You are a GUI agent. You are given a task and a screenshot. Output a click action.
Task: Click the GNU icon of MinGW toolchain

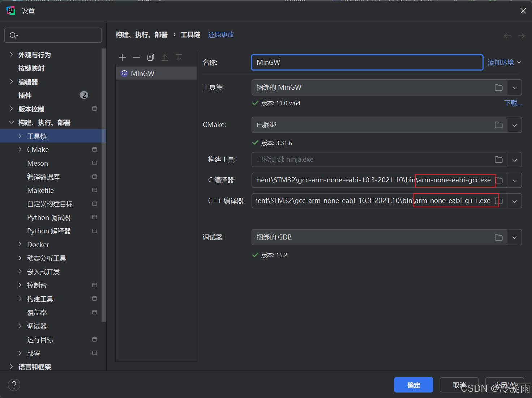pos(124,73)
